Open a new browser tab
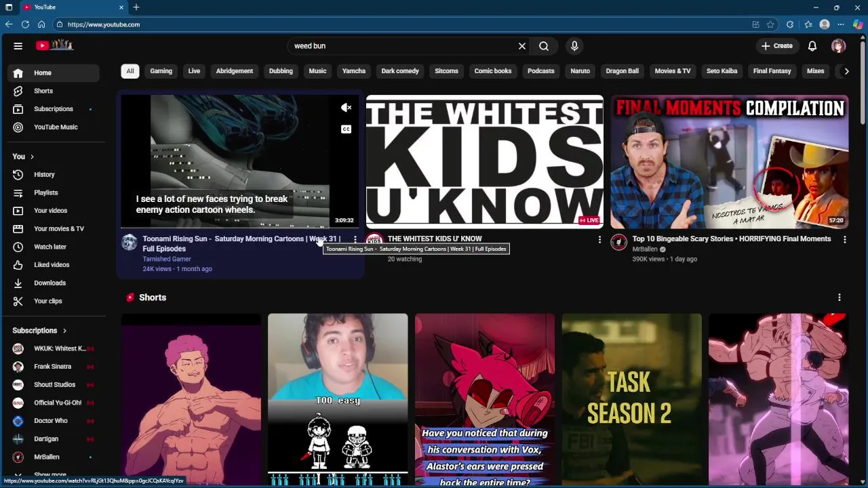Viewport: 868px width, 488px height. [x=136, y=7]
